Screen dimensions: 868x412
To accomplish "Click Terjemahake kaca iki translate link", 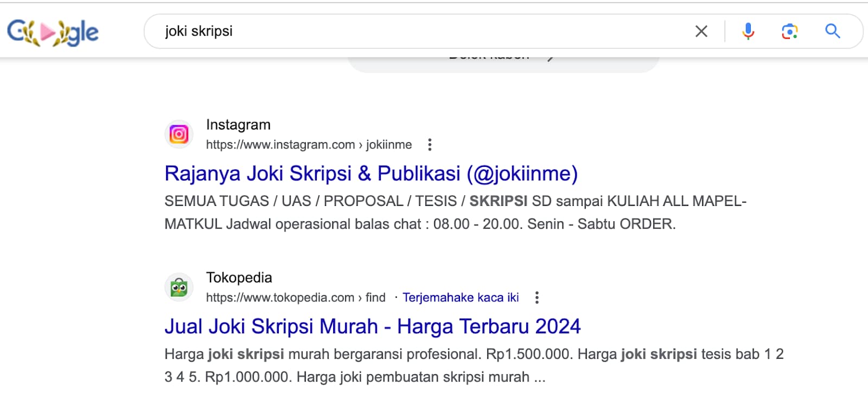I will (x=460, y=298).
